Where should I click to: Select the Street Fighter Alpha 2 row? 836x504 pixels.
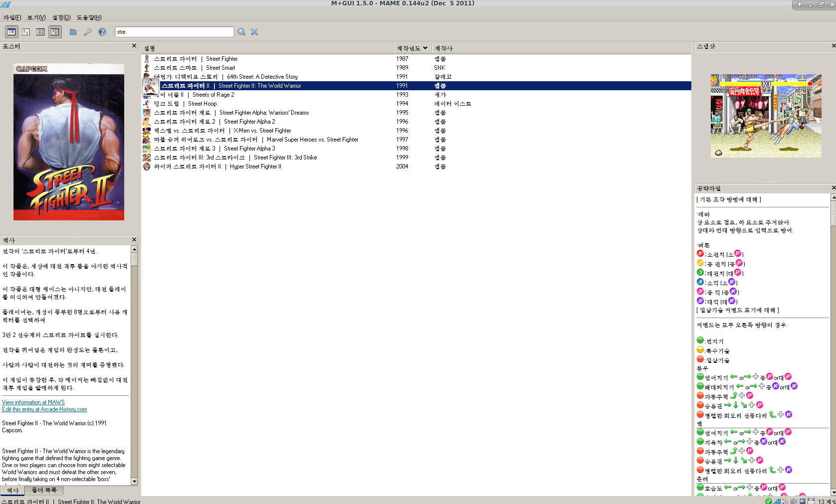(417, 122)
